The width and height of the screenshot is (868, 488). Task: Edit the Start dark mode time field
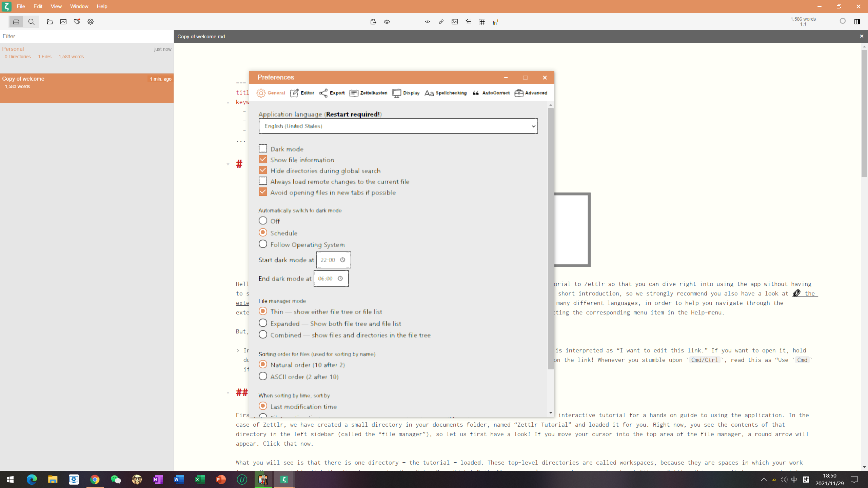click(x=329, y=260)
